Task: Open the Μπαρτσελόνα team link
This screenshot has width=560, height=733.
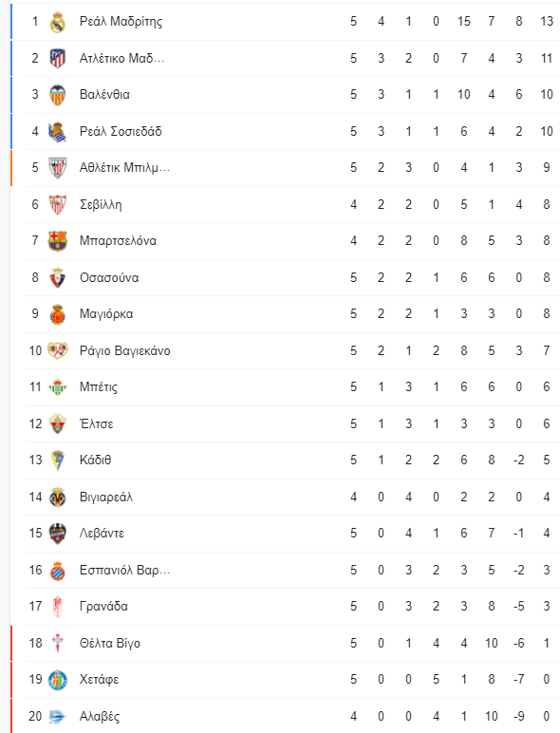Action: pos(118,241)
